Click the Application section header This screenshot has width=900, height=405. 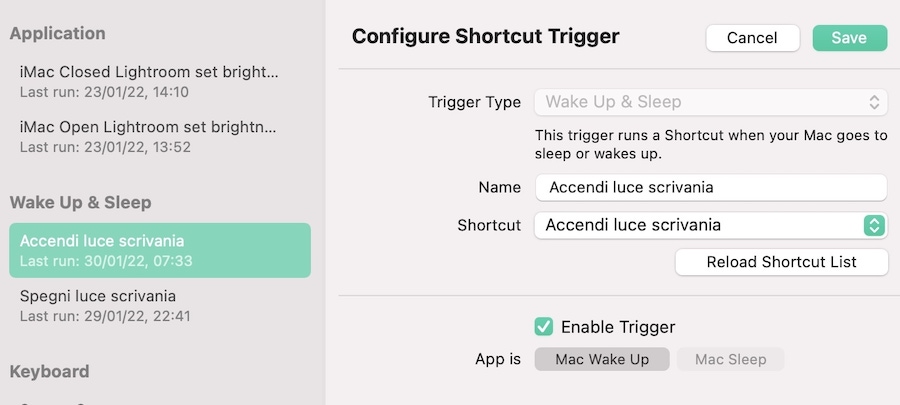point(57,33)
